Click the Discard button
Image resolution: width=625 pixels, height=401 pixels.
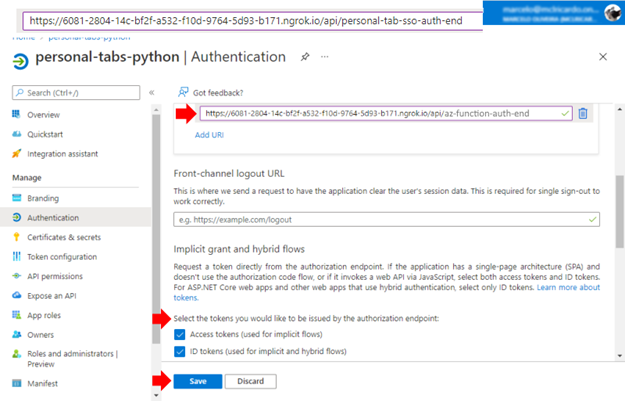(250, 381)
